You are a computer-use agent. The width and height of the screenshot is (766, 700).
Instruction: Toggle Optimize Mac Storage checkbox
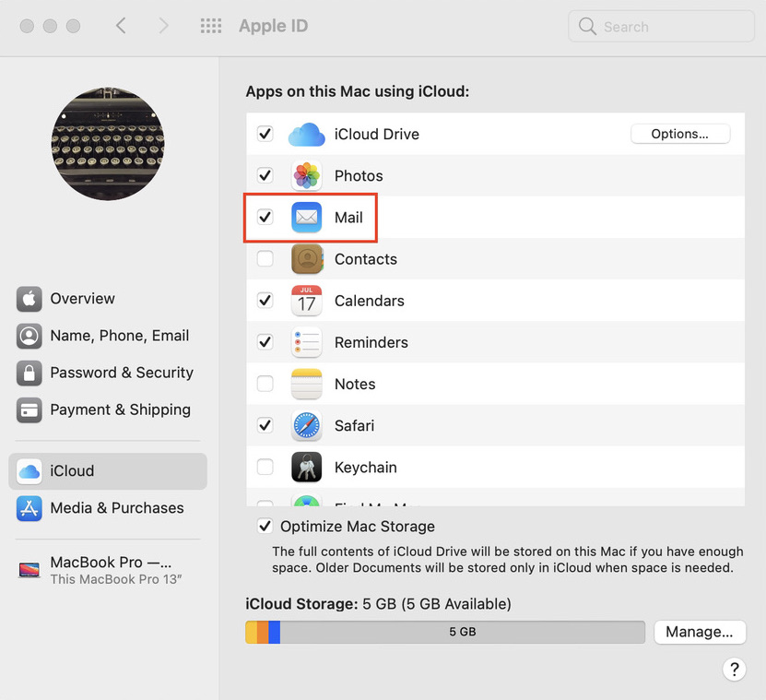click(x=265, y=526)
